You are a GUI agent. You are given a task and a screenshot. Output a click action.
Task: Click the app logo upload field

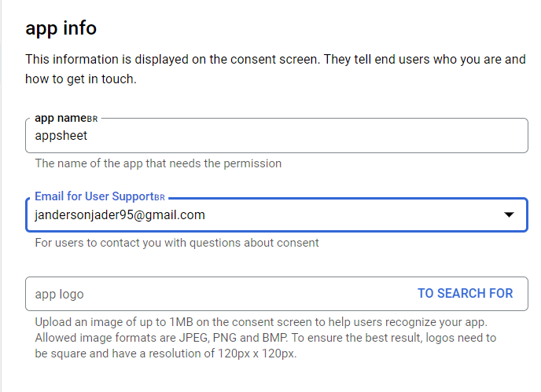[x=276, y=294]
